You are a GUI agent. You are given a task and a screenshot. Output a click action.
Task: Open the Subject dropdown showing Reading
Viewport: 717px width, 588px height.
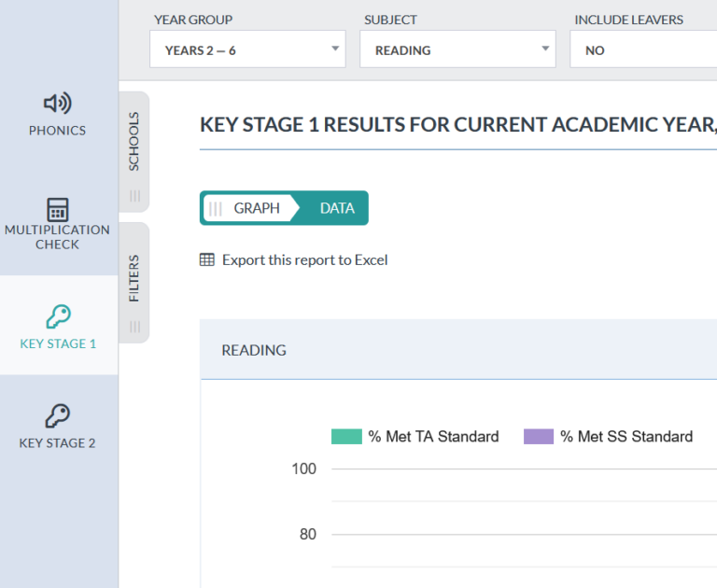tap(457, 49)
